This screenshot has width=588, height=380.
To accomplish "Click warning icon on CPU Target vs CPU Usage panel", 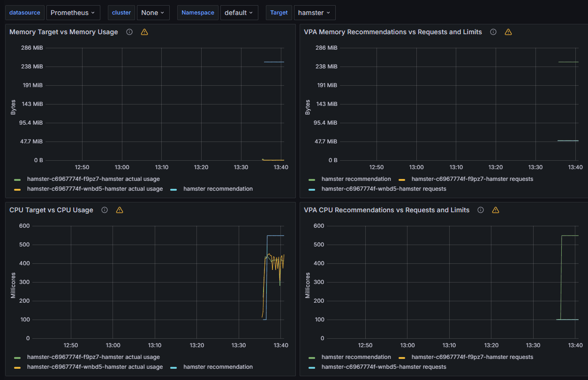I will 120,210.
